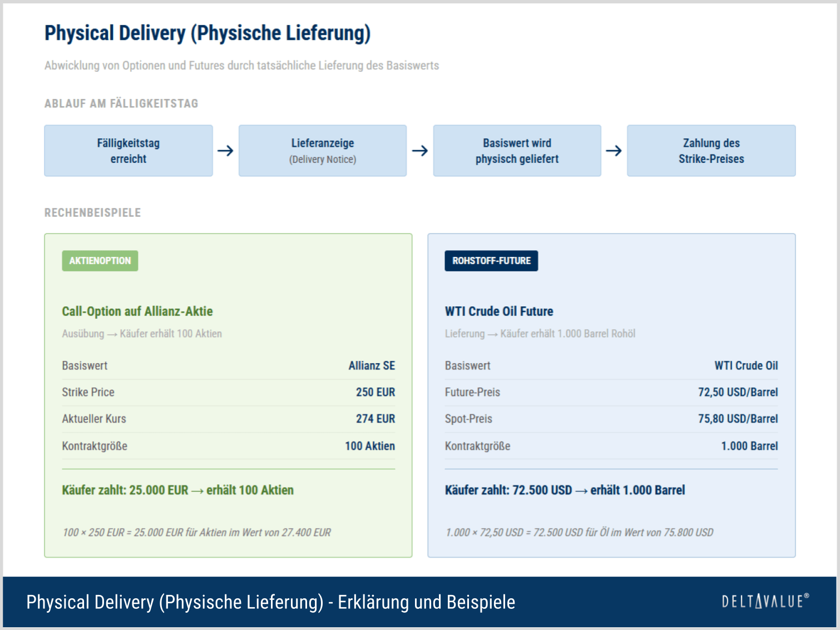Select the Lieferanzeige (Delivery Notice) box

[x=323, y=151]
